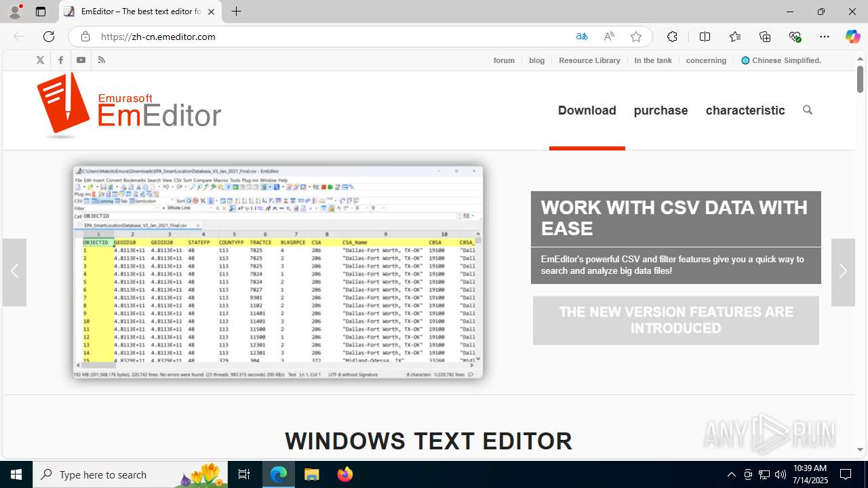Image resolution: width=868 pixels, height=488 pixels.
Task: Click the scrollbar up arrow
Action: 860,58
